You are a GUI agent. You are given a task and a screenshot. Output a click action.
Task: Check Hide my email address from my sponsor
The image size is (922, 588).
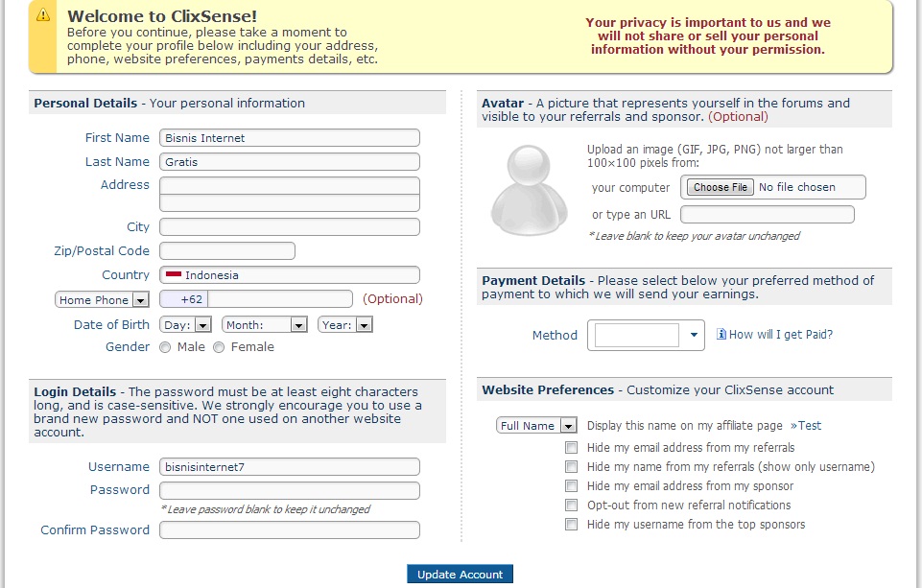coord(571,485)
